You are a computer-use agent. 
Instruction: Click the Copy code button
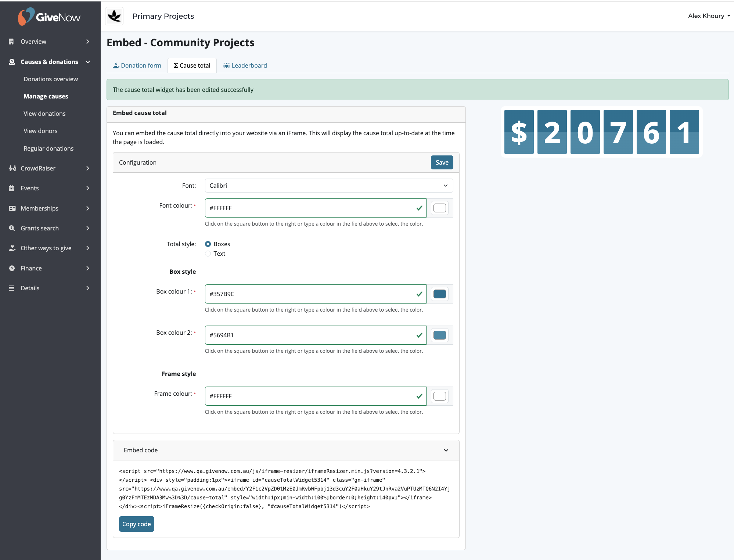point(136,524)
